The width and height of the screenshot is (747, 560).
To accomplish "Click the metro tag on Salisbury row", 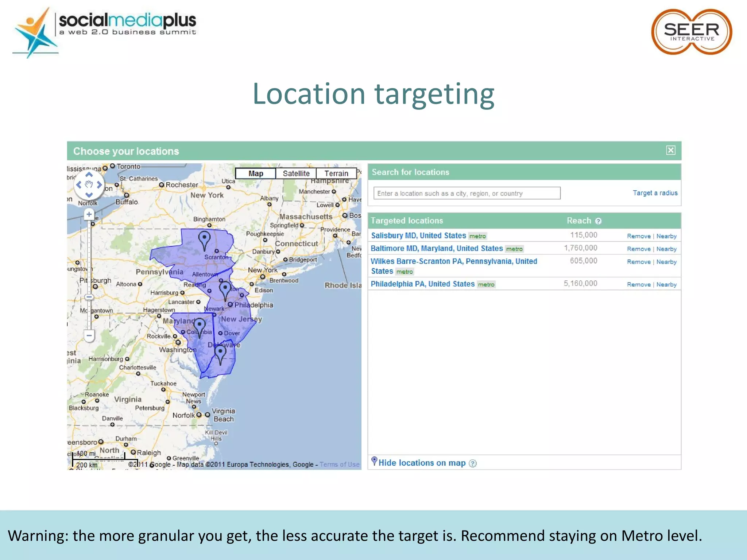I will coord(477,236).
